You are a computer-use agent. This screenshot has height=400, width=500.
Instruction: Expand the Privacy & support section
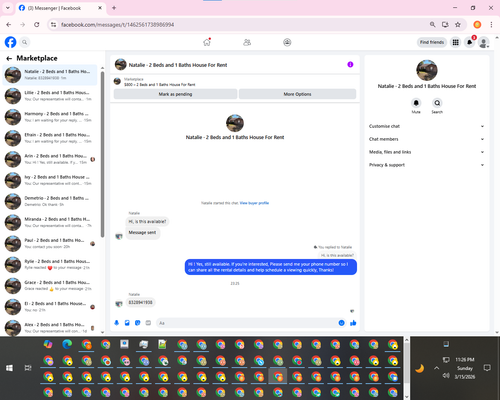[x=426, y=165]
